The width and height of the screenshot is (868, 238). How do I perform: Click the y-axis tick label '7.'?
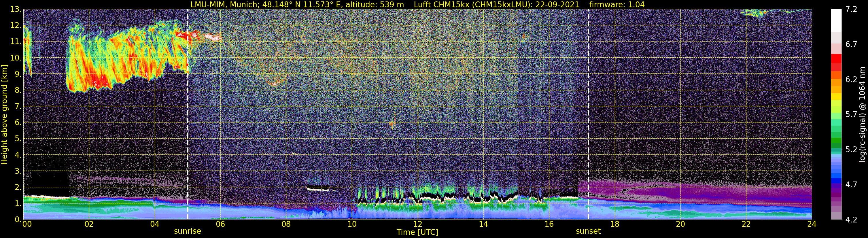18,107
